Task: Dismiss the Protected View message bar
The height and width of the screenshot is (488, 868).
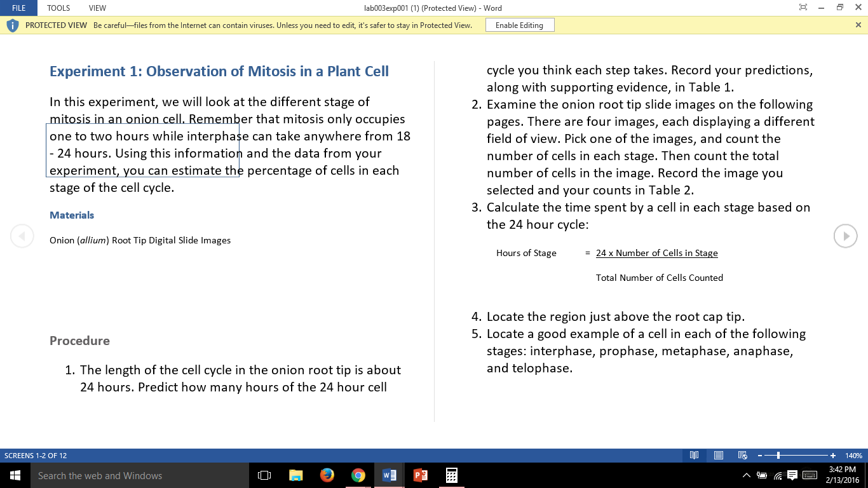Action: pyautogui.click(x=858, y=25)
